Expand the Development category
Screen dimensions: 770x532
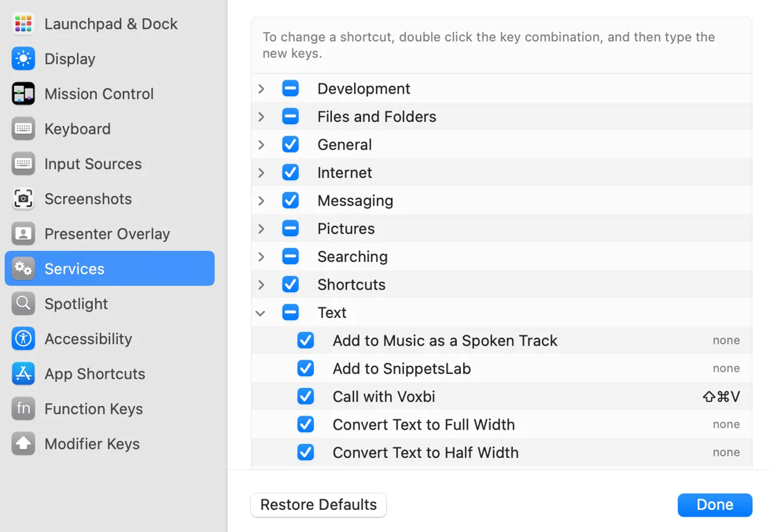[261, 89]
